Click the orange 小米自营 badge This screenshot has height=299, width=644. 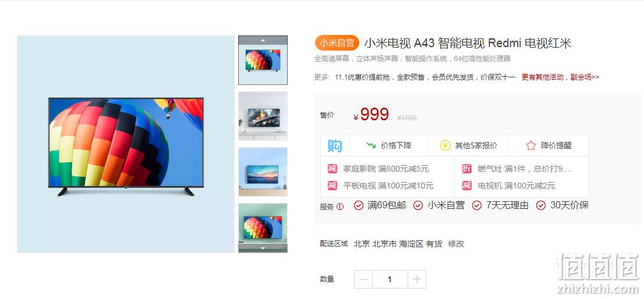(x=337, y=43)
